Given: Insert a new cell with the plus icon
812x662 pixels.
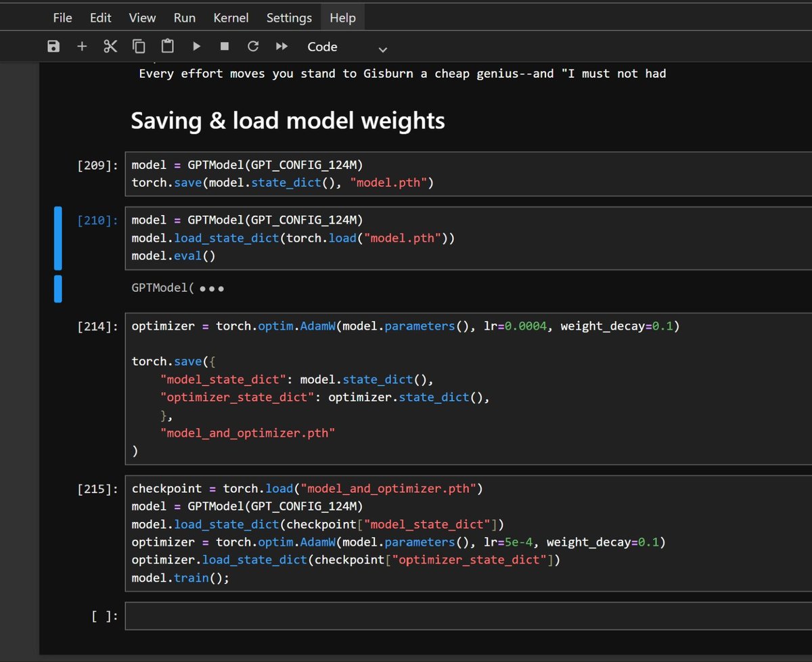Looking at the screenshot, I should pyautogui.click(x=82, y=47).
